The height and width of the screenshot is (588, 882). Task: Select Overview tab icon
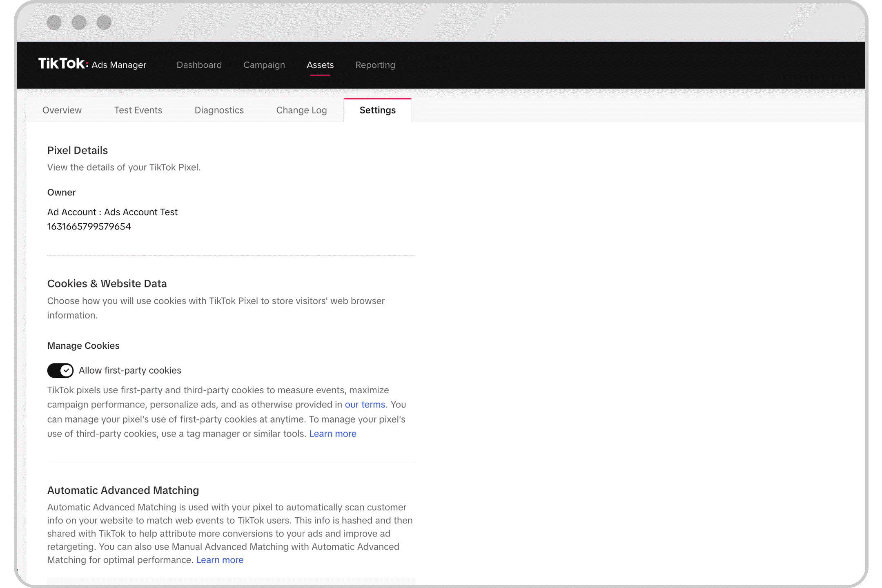point(62,109)
